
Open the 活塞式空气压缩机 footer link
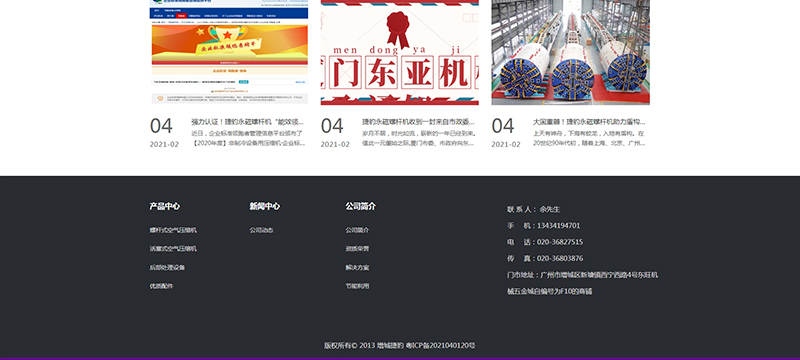click(x=173, y=249)
